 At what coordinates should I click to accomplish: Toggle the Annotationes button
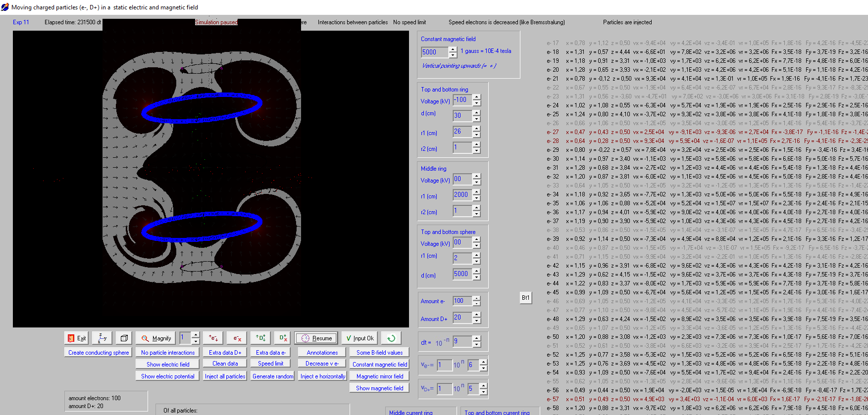pyautogui.click(x=322, y=353)
